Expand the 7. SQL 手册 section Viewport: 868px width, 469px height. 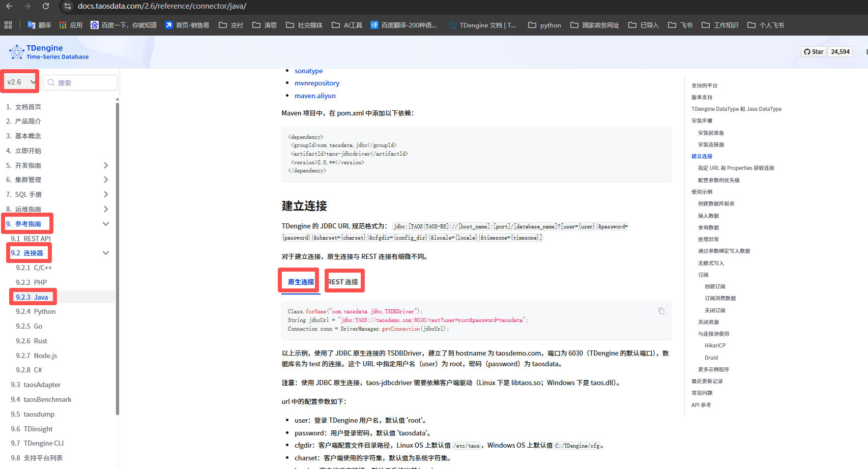tap(106, 194)
